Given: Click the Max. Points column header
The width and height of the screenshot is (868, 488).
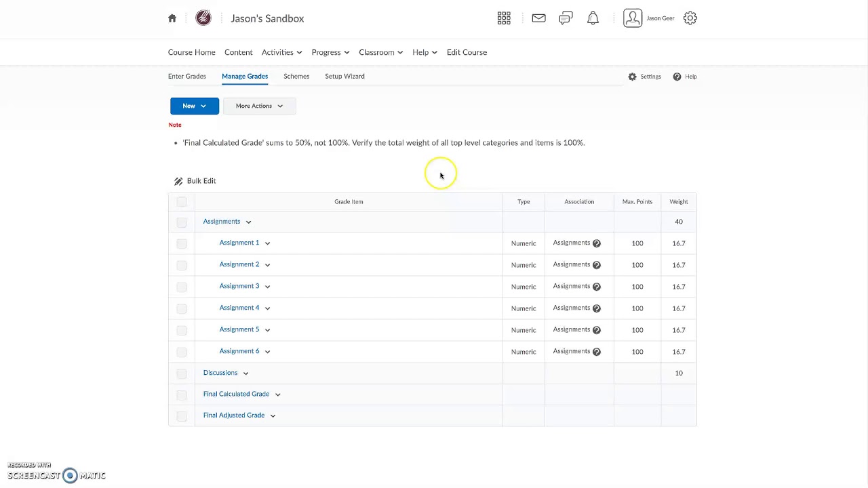Looking at the screenshot, I should click(637, 201).
